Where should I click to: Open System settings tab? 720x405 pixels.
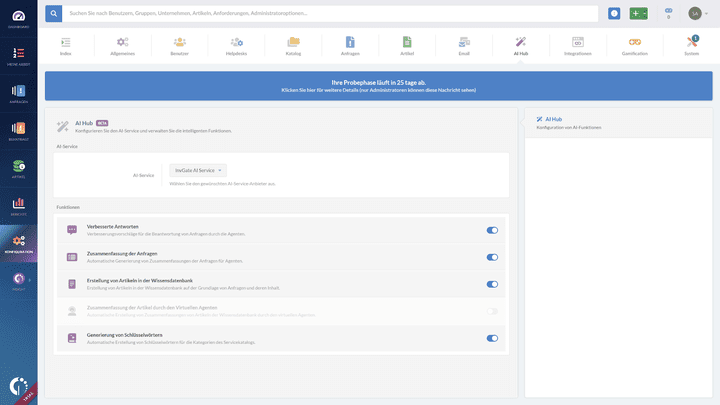[x=692, y=46]
